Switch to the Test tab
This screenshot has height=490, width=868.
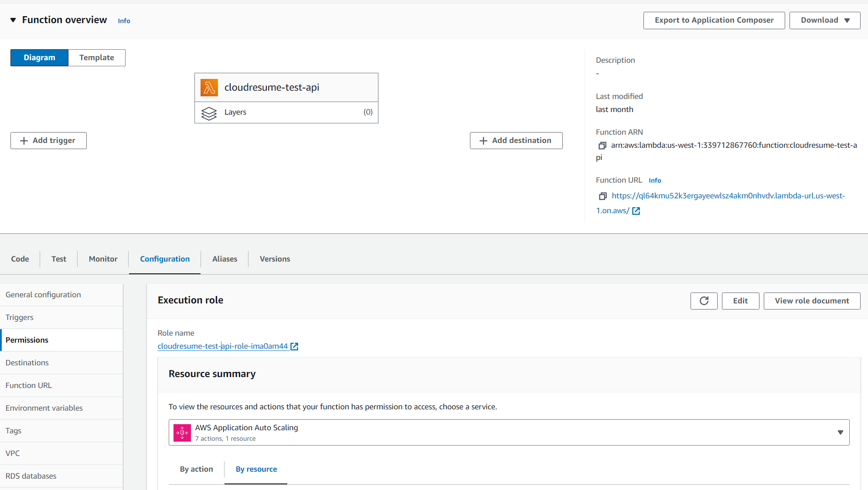tap(59, 259)
